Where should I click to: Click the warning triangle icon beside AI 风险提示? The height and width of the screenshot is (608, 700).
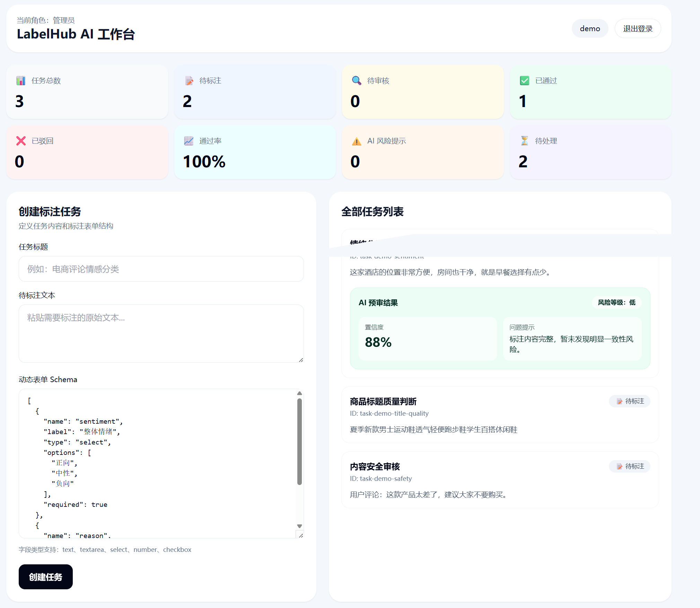click(x=357, y=141)
